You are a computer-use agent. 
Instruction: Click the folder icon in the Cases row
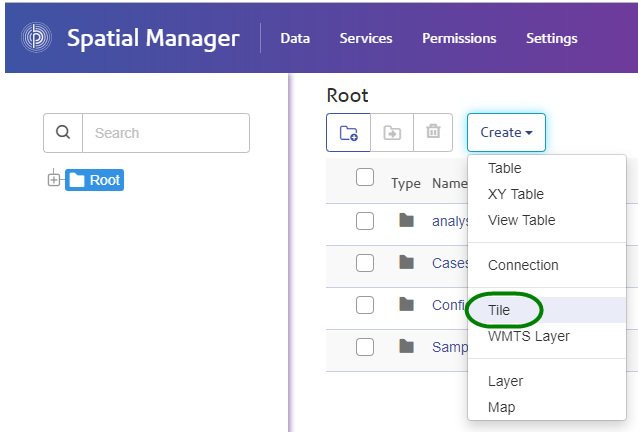(406, 262)
